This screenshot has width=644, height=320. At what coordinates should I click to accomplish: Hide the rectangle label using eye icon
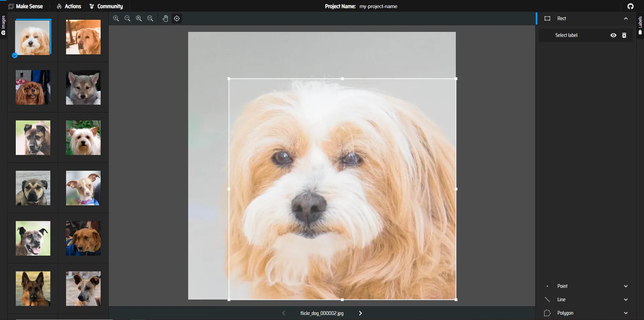click(x=613, y=35)
